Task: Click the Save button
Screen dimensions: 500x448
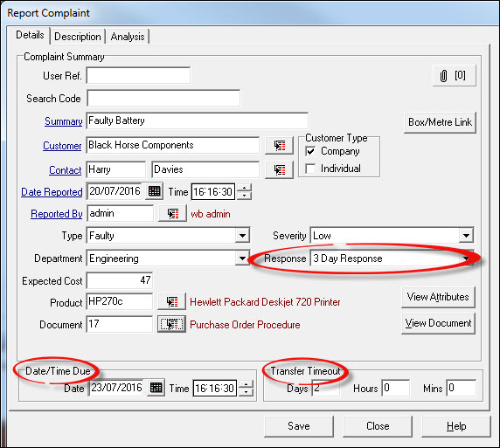Action: coord(299,426)
